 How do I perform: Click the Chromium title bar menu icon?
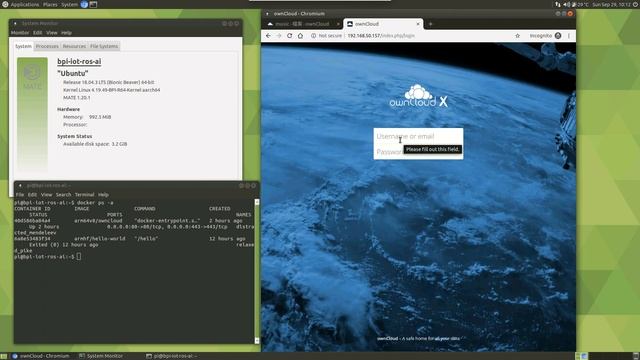pyautogui.click(x=267, y=13)
